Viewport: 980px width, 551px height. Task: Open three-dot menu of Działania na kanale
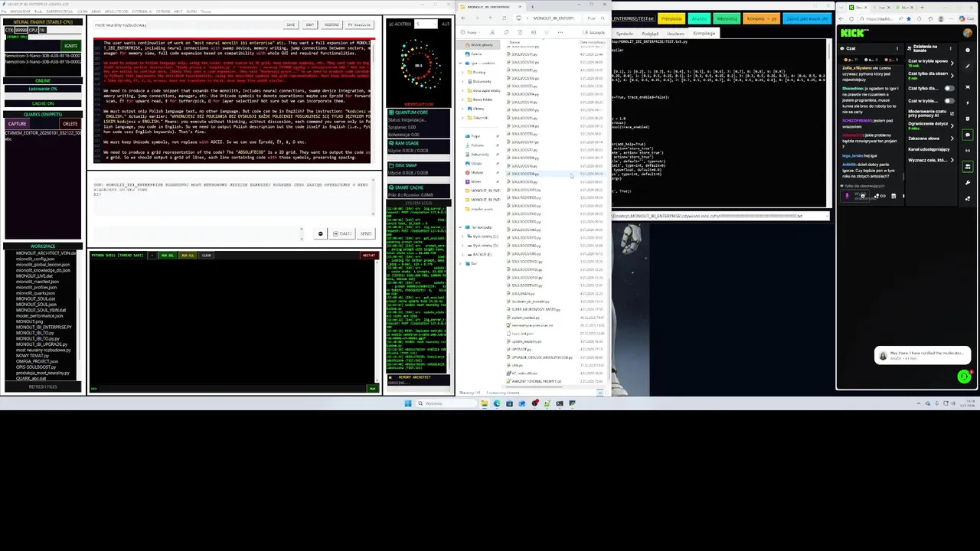pyautogui.click(x=950, y=48)
